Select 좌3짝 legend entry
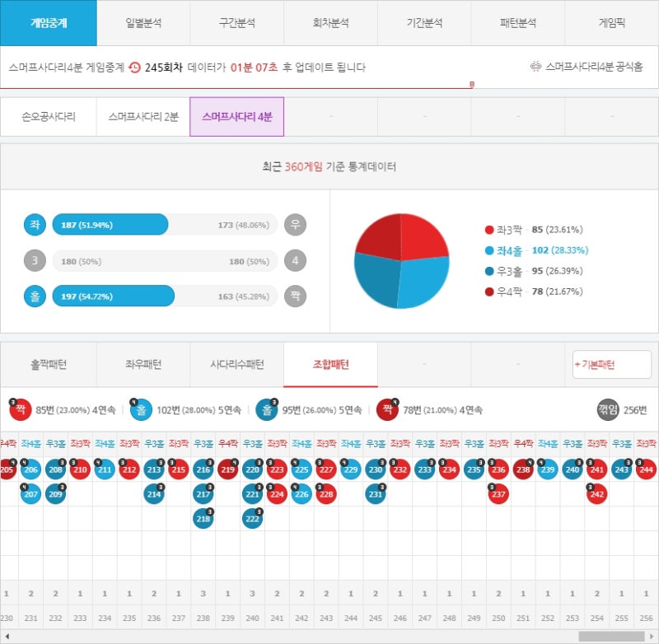Viewport: 659px width, 644px height. 534,230
